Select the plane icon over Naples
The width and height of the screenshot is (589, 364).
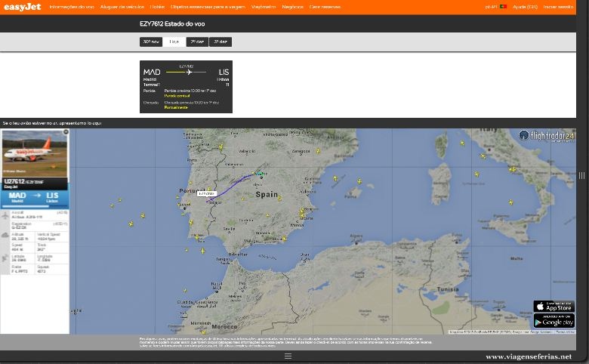click(x=513, y=169)
